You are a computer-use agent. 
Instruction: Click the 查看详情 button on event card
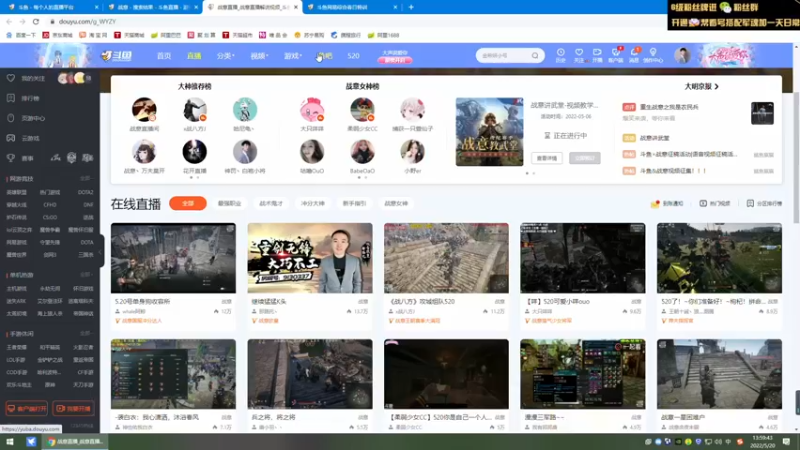pos(546,158)
